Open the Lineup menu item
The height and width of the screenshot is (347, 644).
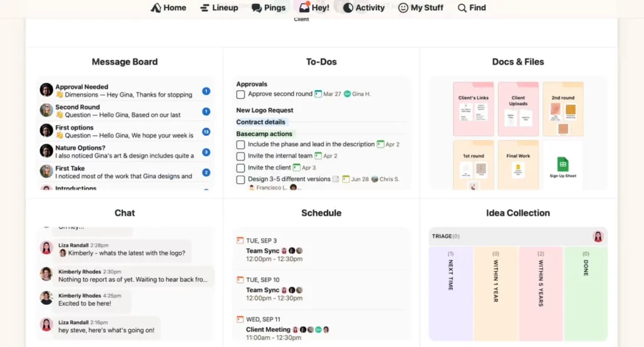click(x=219, y=8)
